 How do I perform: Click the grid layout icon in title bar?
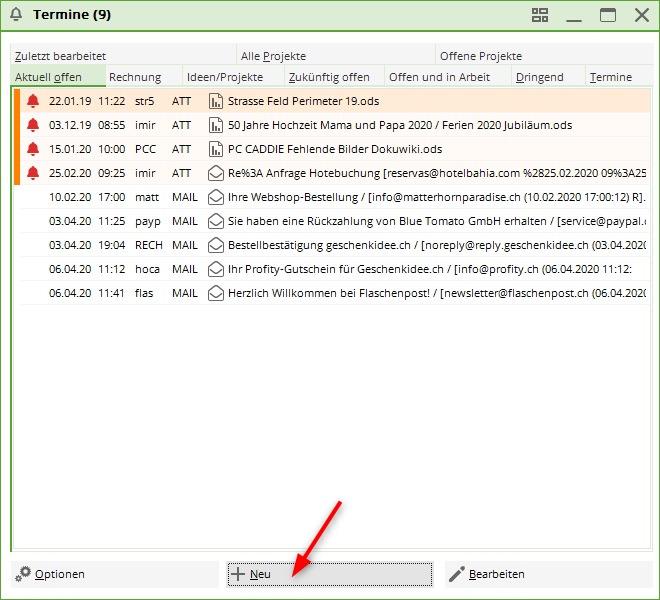pyautogui.click(x=540, y=15)
